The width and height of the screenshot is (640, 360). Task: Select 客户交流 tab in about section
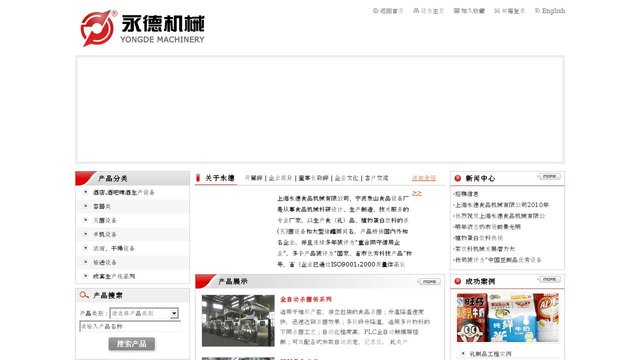click(376, 178)
